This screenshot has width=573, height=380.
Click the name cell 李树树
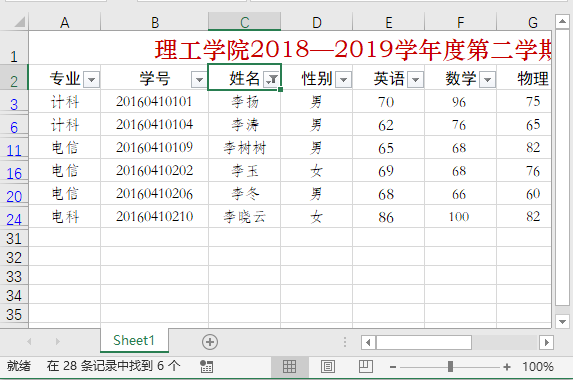pos(244,148)
